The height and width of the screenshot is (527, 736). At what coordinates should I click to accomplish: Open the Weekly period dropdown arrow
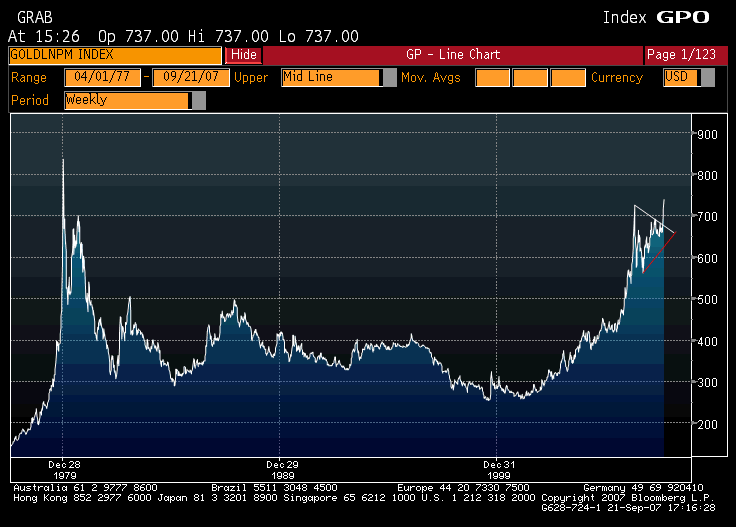pyautogui.click(x=198, y=100)
